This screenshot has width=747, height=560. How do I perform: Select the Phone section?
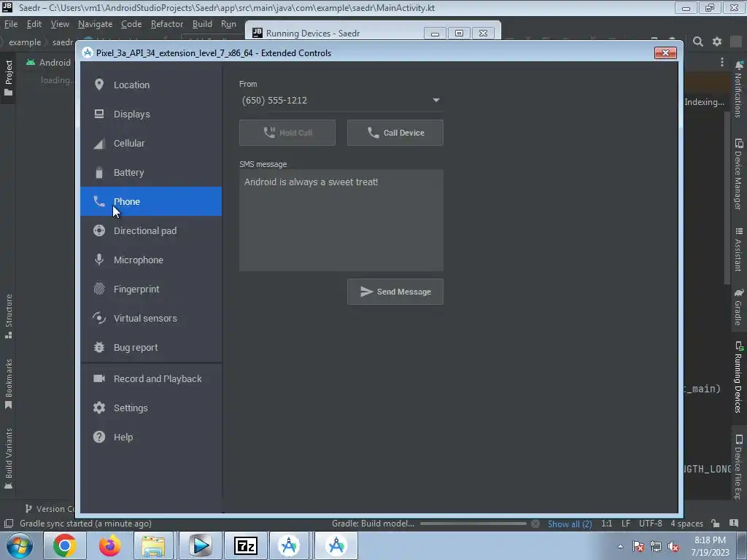tap(151, 201)
